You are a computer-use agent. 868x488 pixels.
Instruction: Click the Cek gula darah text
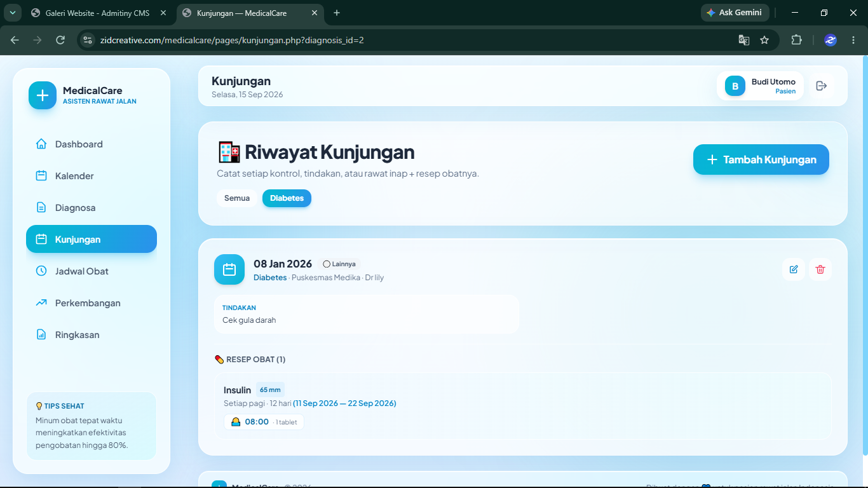point(249,320)
